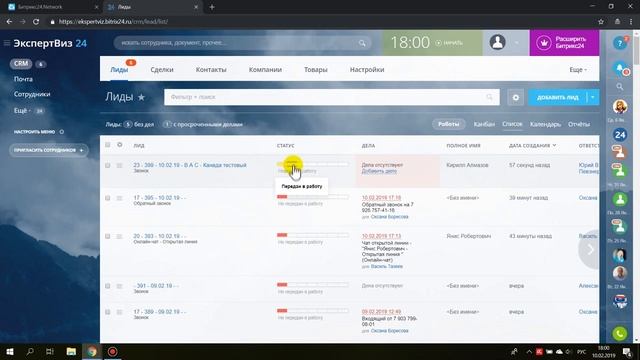640x360 pixels.
Task: Click Добавить дело link in first row
Action: (x=379, y=171)
